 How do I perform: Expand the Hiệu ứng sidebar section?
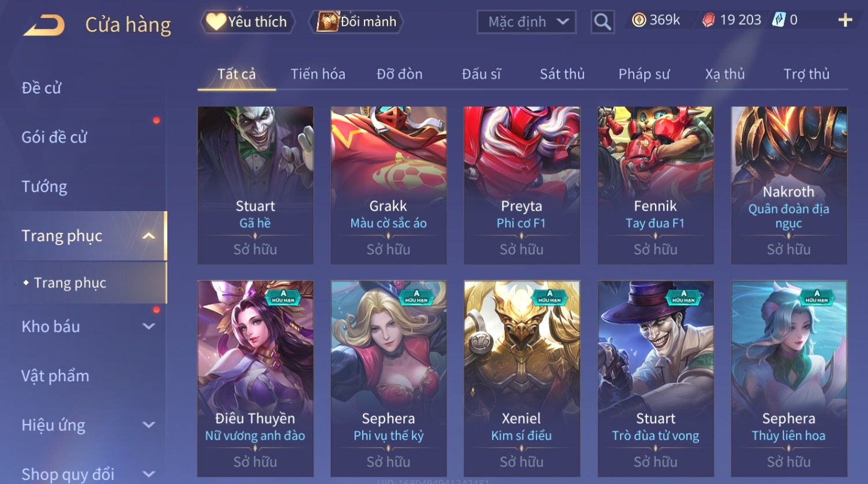tap(149, 425)
